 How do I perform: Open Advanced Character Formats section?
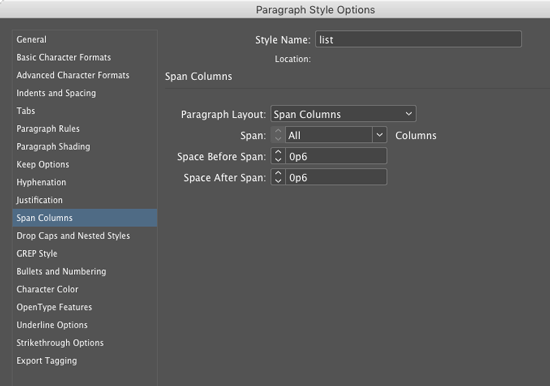click(85, 75)
